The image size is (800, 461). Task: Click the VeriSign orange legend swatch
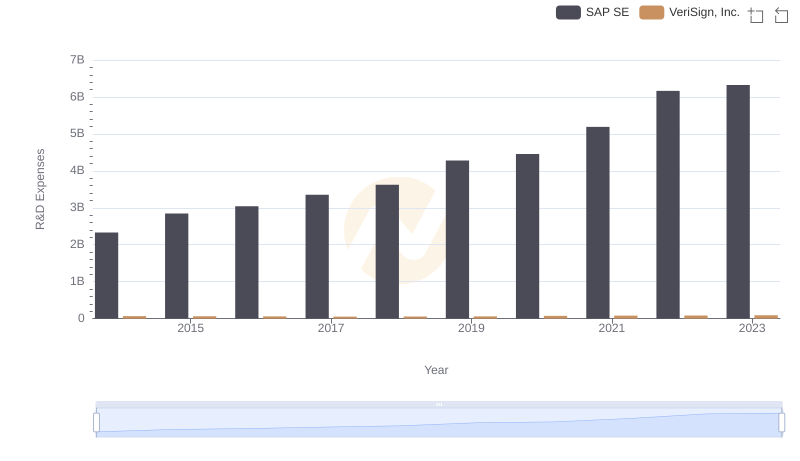pyautogui.click(x=652, y=12)
